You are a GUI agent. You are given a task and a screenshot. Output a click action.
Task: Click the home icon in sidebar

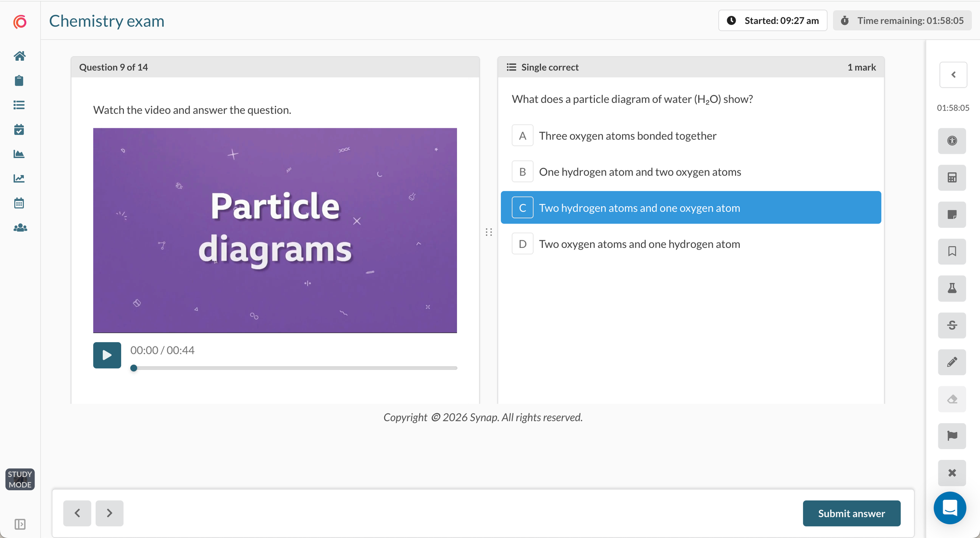(20, 56)
